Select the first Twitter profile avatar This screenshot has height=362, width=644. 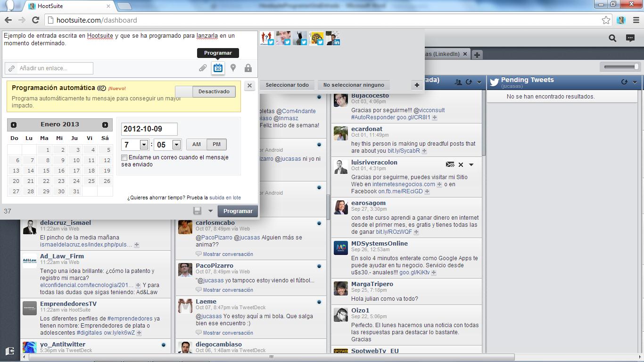click(267, 39)
